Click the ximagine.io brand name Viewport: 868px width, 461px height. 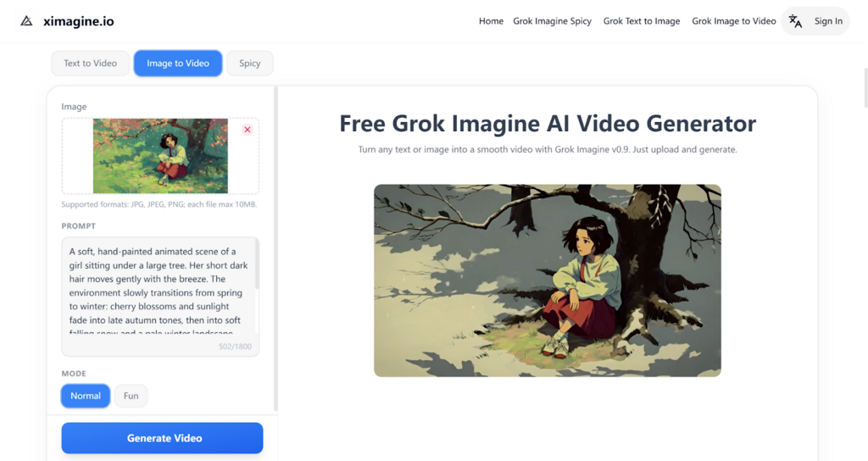tap(79, 21)
